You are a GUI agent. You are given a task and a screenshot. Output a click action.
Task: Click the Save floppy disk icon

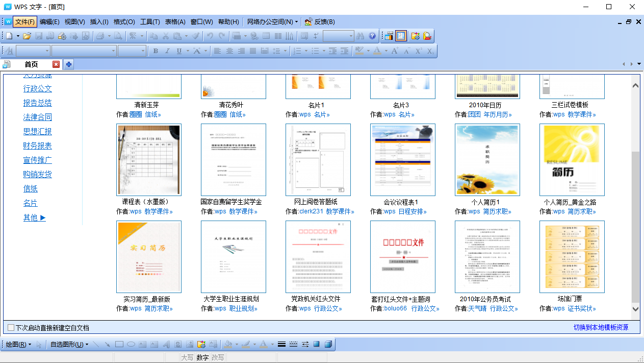(39, 36)
